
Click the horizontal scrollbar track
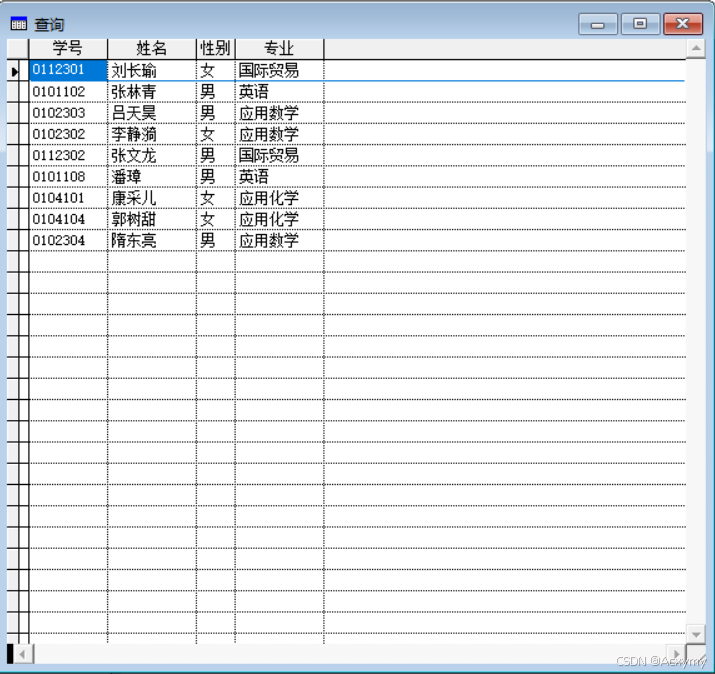click(350, 654)
